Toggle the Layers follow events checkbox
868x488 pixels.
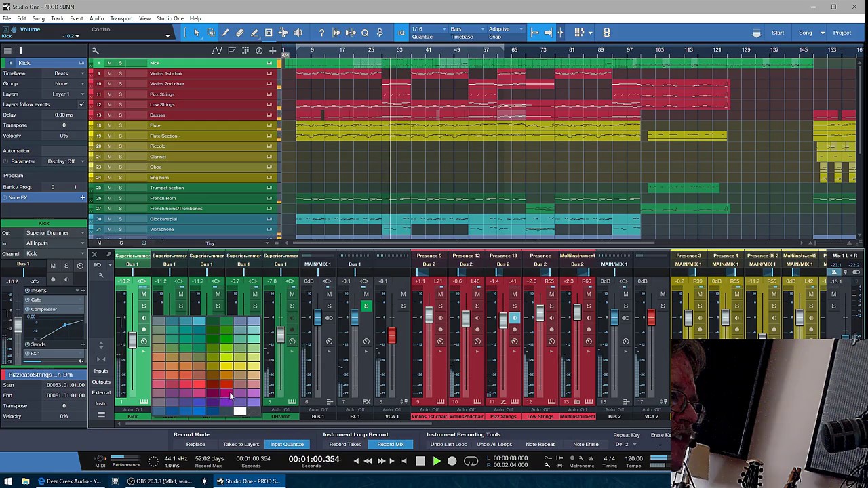tap(81, 104)
